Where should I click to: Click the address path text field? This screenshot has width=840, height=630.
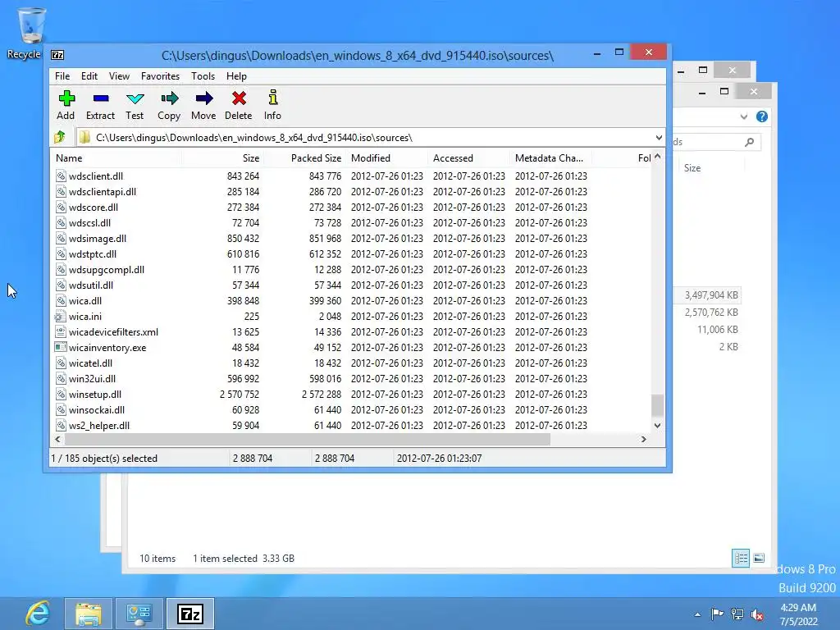[364, 138]
